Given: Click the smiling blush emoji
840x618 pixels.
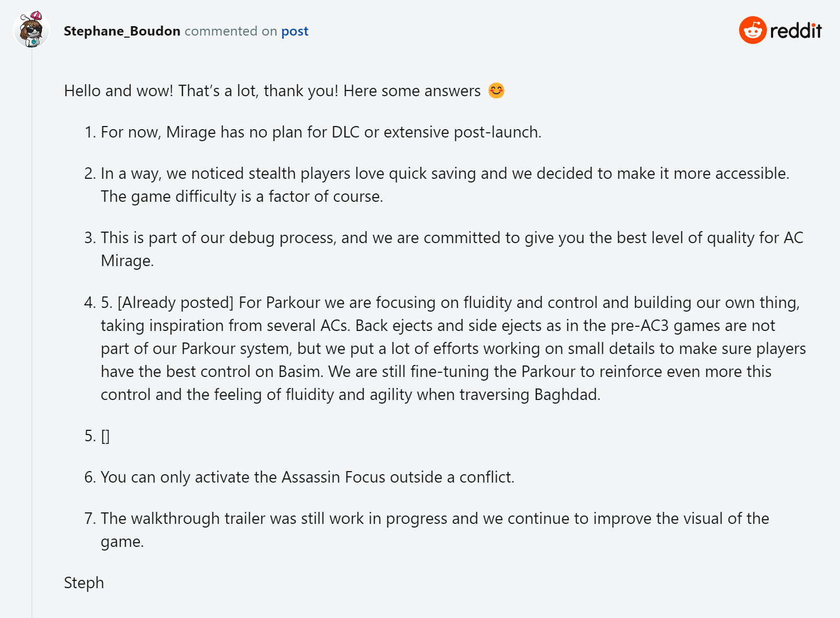Looking at the screenshot, I should [496, 90].
